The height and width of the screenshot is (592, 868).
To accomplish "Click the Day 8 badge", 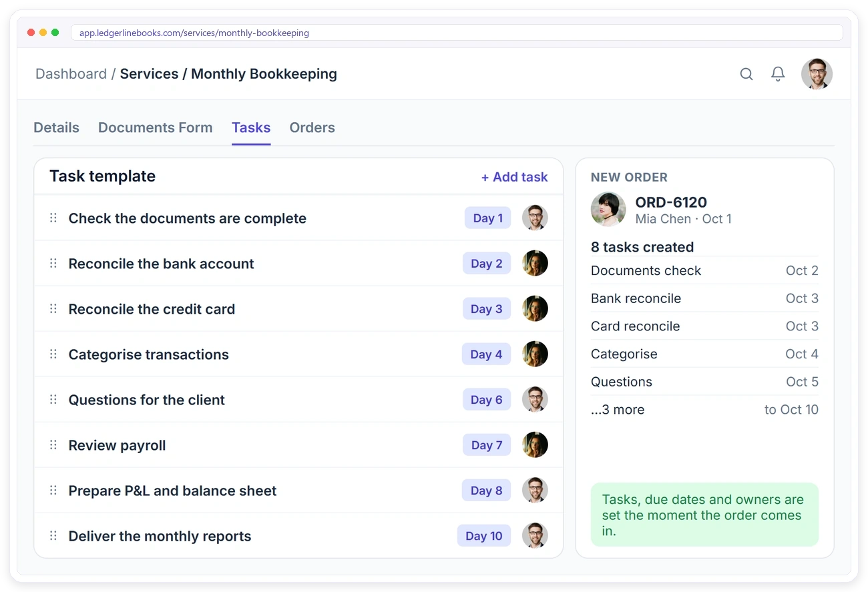I will pyautogui.click(x=486, y=491).
